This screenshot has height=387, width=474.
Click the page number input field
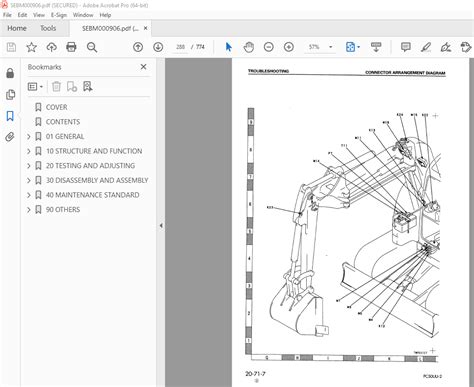pos(180,47)
